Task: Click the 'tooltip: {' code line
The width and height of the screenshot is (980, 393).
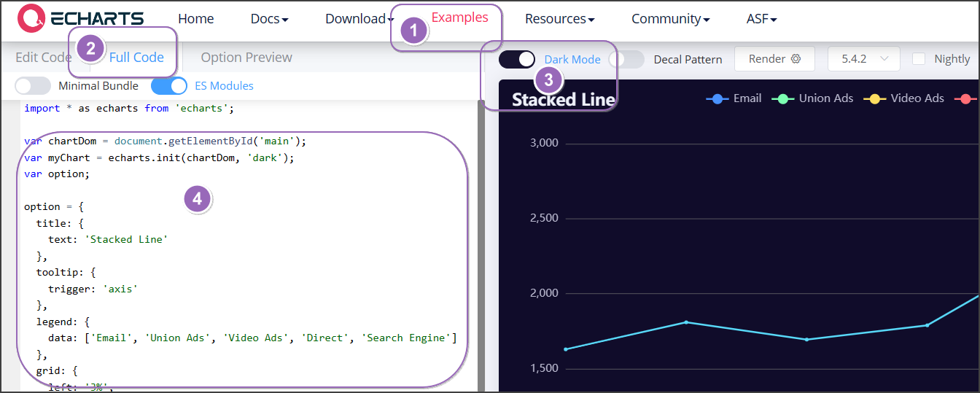Action: [x=66, y=272]
